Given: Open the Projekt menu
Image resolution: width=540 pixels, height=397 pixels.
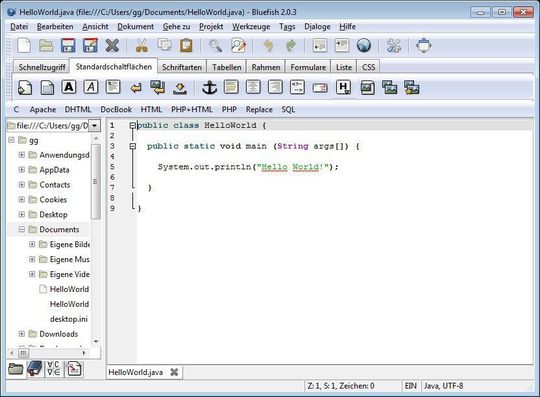Looking at the screenshot, I should click(x=211, y=27).
